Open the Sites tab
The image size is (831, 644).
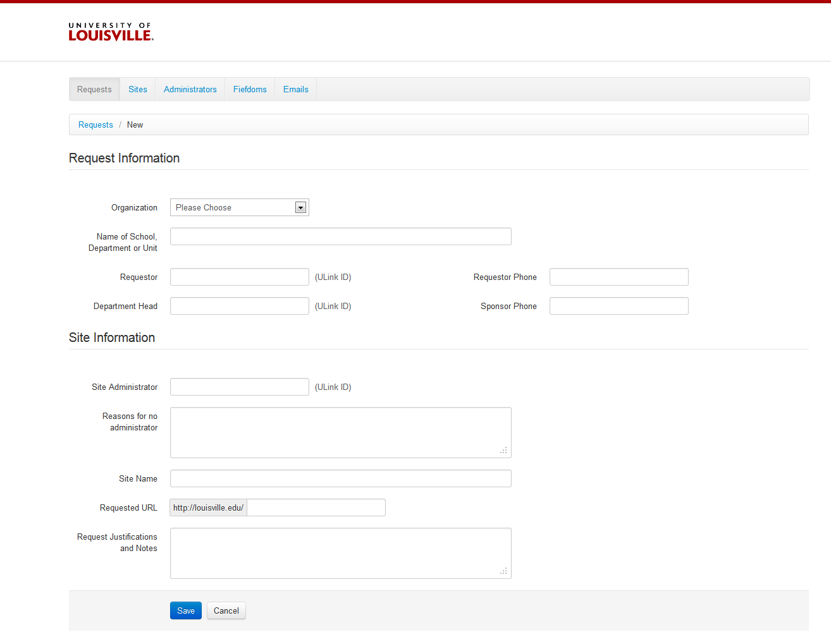tap(137, 89)
